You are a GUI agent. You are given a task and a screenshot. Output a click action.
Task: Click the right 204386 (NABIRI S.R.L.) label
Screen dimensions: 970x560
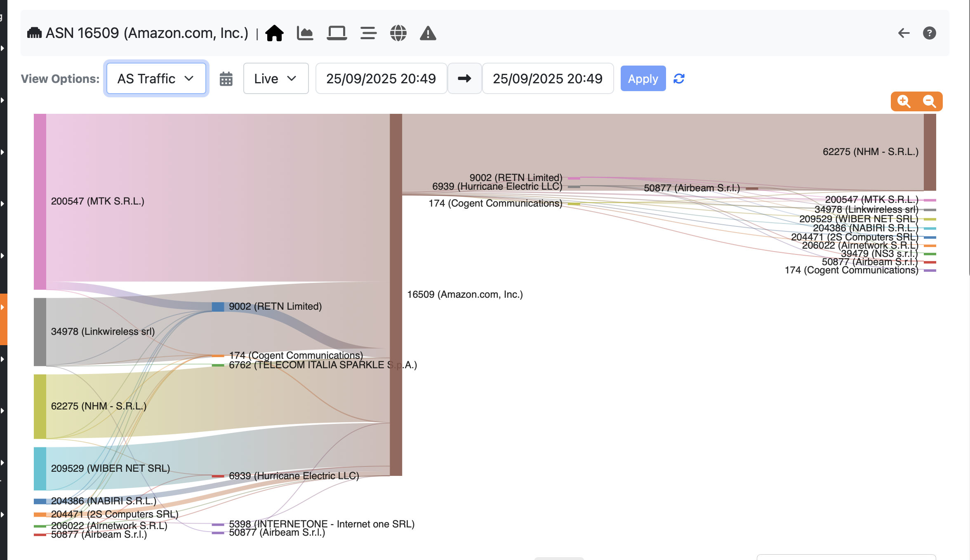[x=866, y=228]
